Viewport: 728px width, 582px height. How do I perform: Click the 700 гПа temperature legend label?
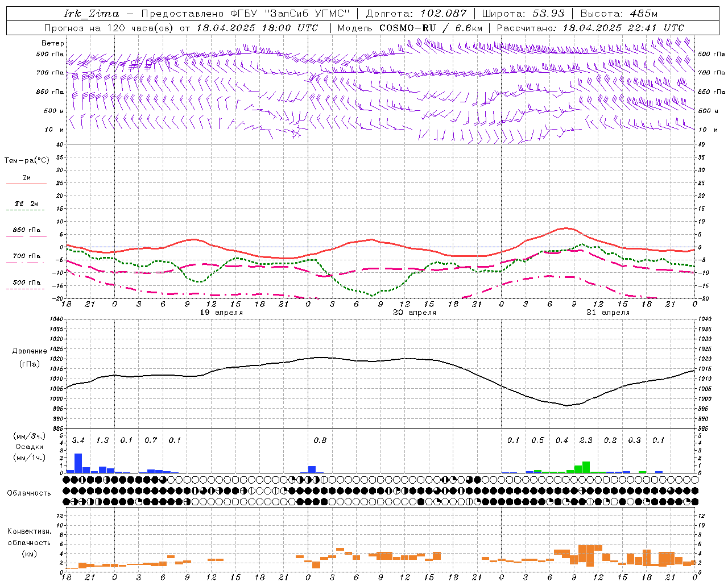point(27,256)
